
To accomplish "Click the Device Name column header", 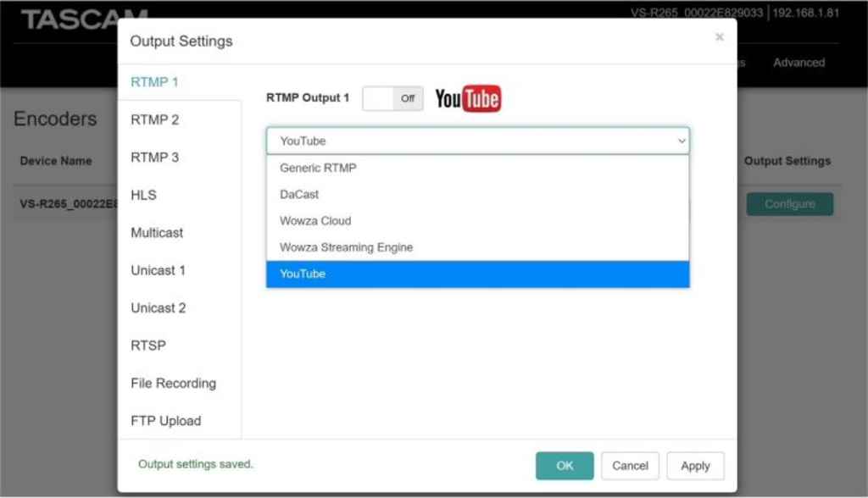I will (x=56, y=161).
